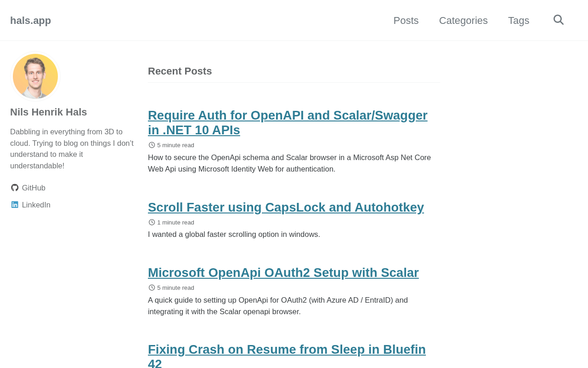Click the Nils Henrik Hals author name
Screen dimensions: 588x368
[x=49, y=112]
